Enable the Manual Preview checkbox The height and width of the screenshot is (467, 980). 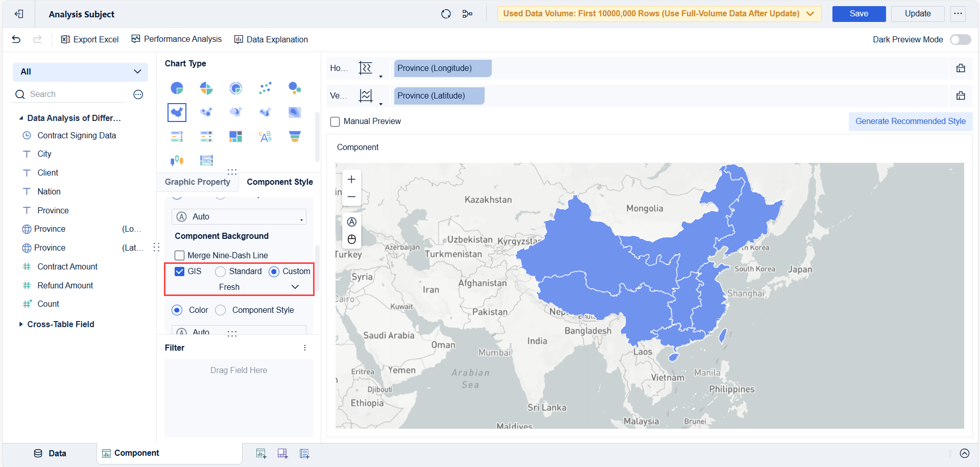pos(335,121)
